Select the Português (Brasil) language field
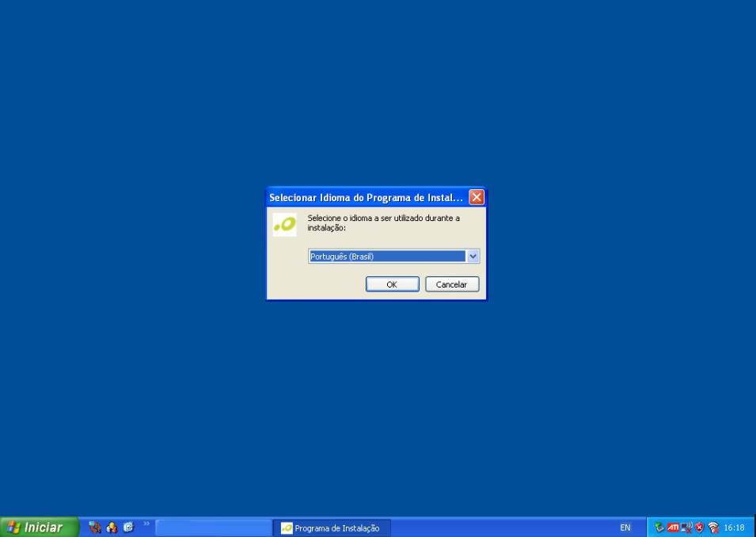Screen dimensions: 756x537 [386, 257]
